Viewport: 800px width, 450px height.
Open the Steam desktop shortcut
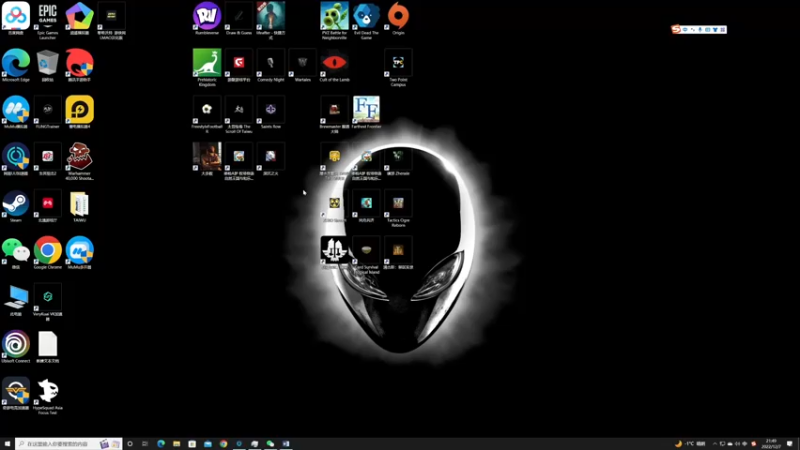pyautogui.click(x=16, y=206)
